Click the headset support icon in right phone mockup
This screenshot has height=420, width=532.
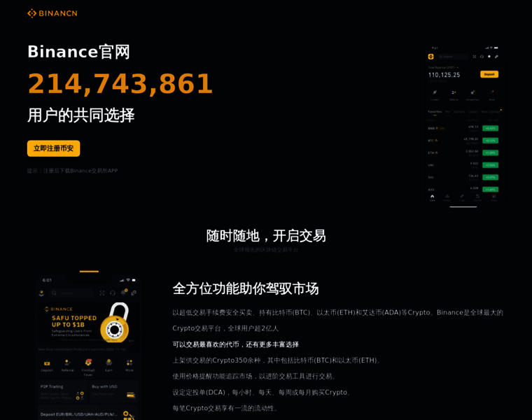point(482,57)
